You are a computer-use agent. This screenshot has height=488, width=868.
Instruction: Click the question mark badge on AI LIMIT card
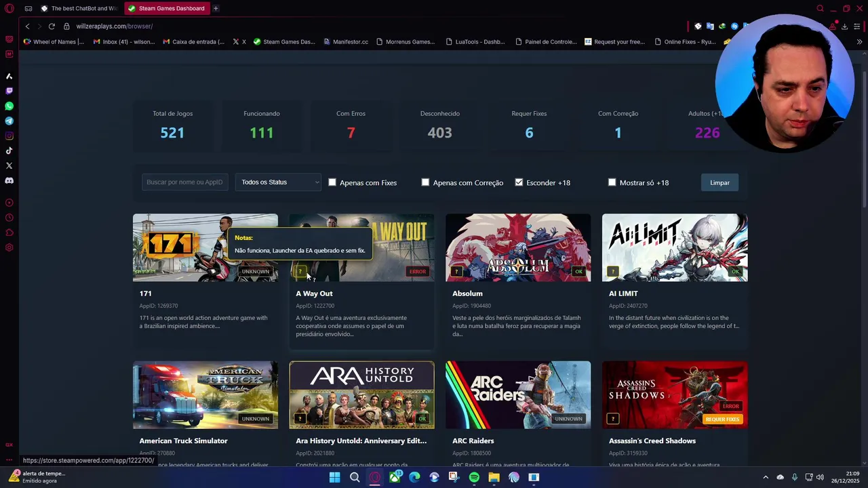(613, 271)
